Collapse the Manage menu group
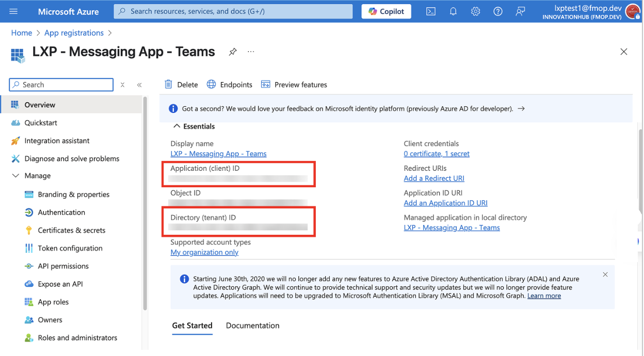Screen dimensions: 644x356 [31, 176]
